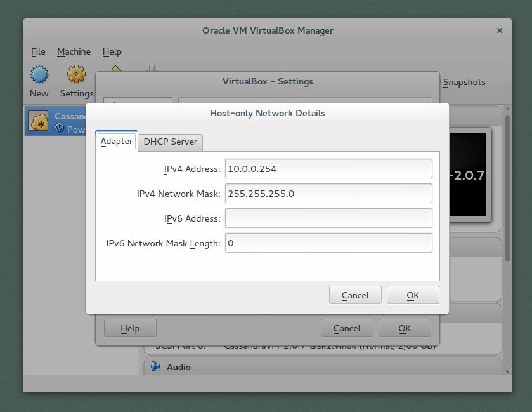Open Settings via the gear toolbar icon
The width and height of the screenshot is (532, 412).
76,75
